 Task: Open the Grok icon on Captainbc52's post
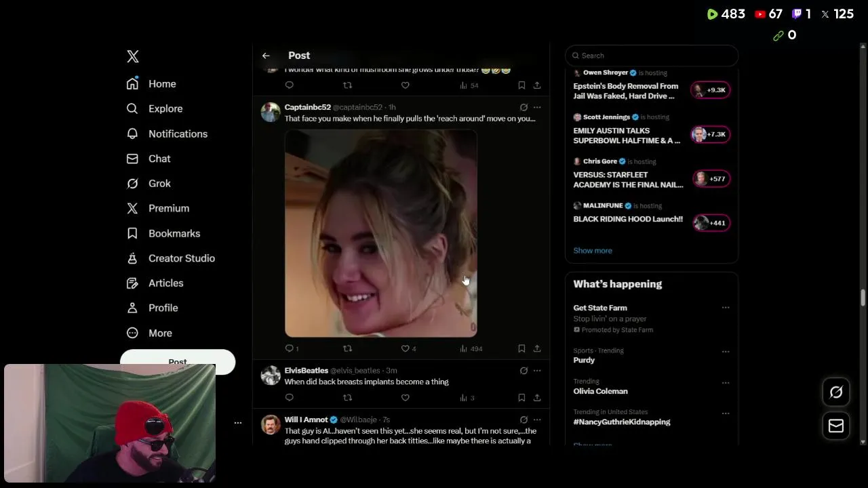(524, 107)
